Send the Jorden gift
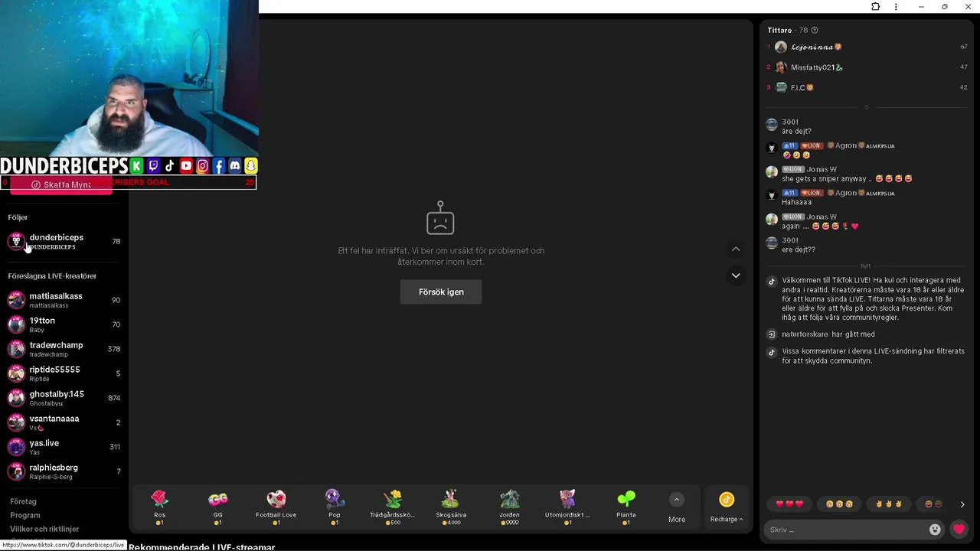The height and width of the screenshot is (551, 980). pyautogui.click(x=509, y=507)
